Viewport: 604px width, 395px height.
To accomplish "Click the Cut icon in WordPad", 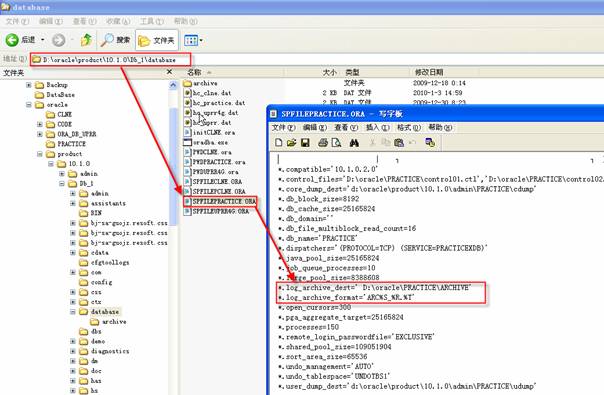I will click(x=372, y=143).
